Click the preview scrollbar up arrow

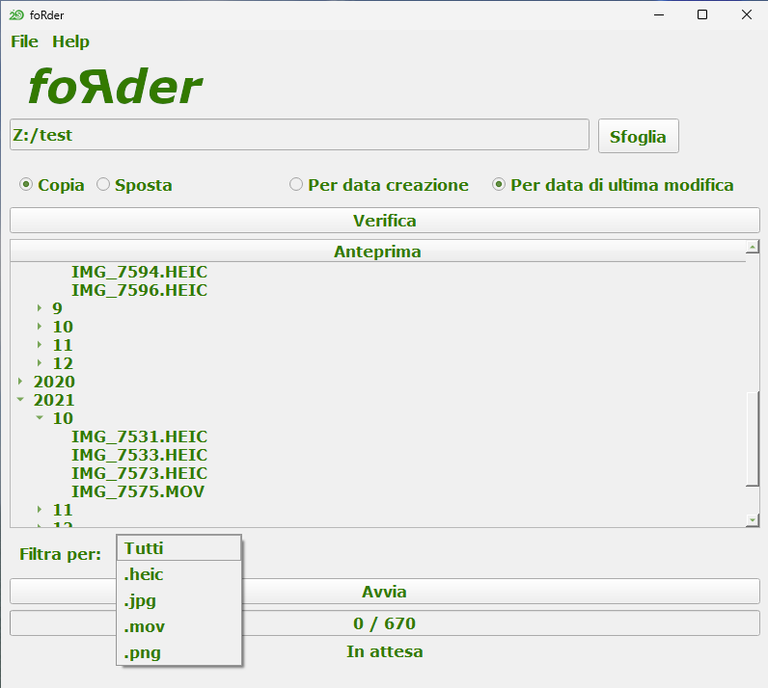(752, 247)
